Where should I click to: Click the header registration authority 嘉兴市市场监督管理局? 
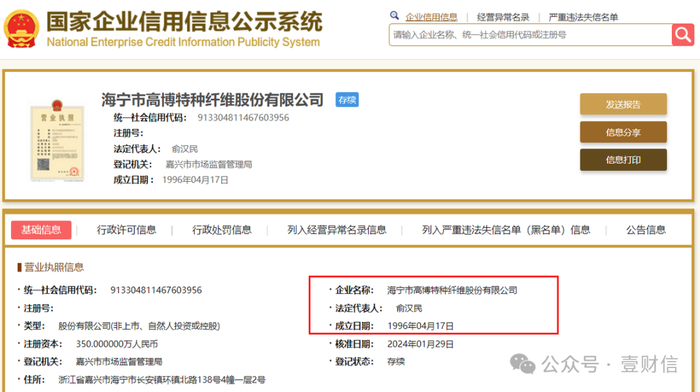pos(209,164)
